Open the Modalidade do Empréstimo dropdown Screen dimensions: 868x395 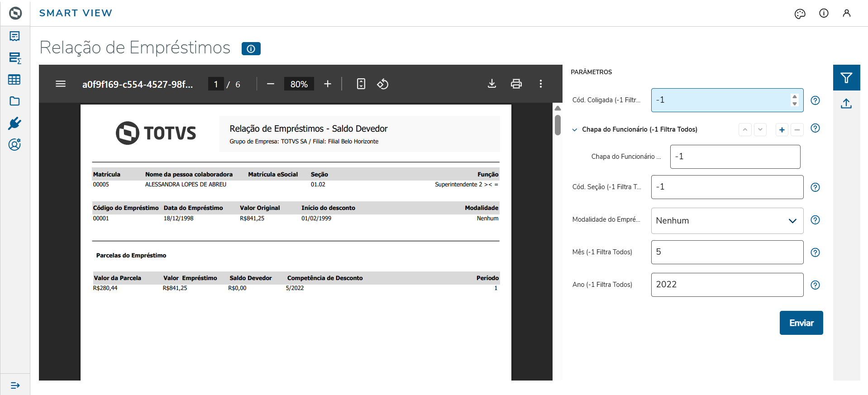(x=727, y=220)
